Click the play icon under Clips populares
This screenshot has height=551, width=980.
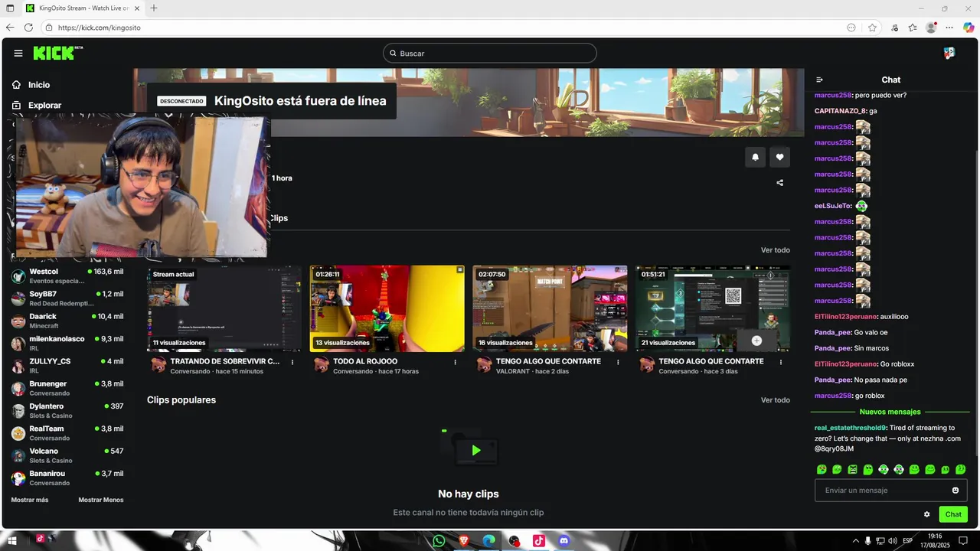pyautogui.click(x=476, y=451)
